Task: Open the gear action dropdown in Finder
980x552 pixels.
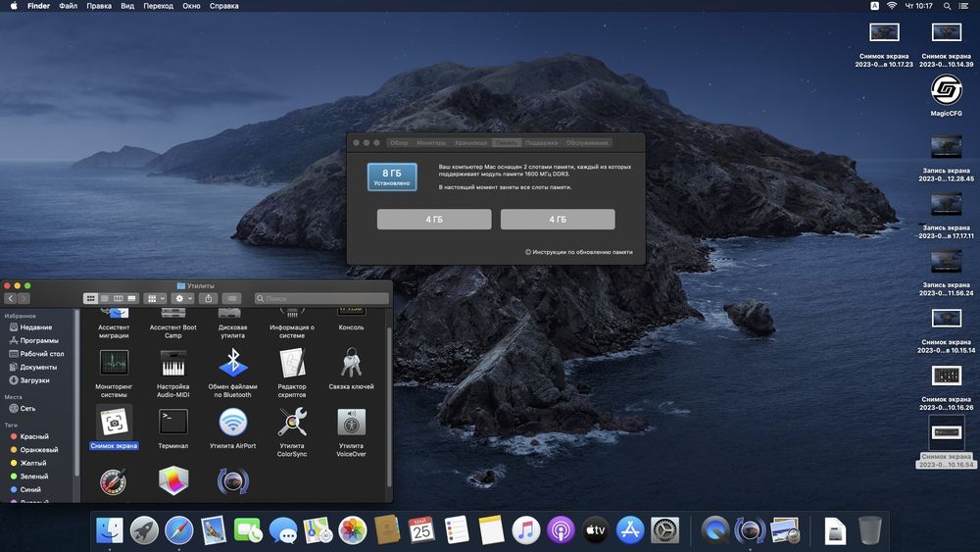Action: (183, 298)
